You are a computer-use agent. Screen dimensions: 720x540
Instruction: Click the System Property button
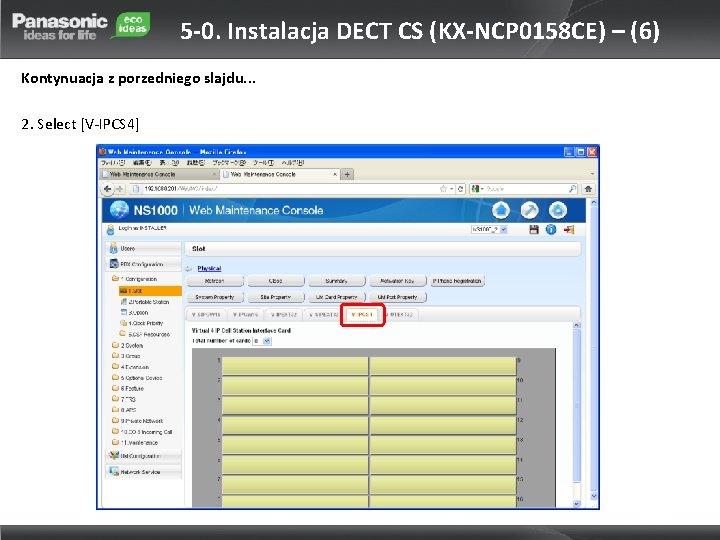click(214, 297)
